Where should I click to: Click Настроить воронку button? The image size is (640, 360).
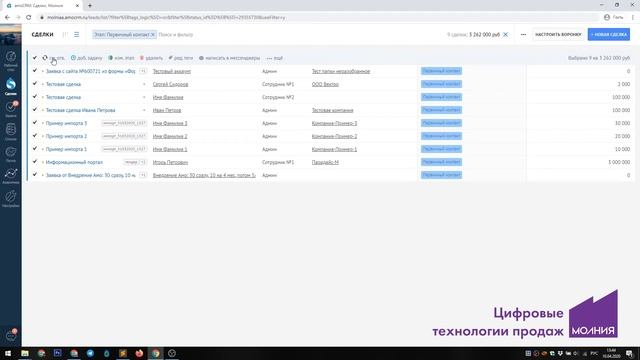point(558,35)
